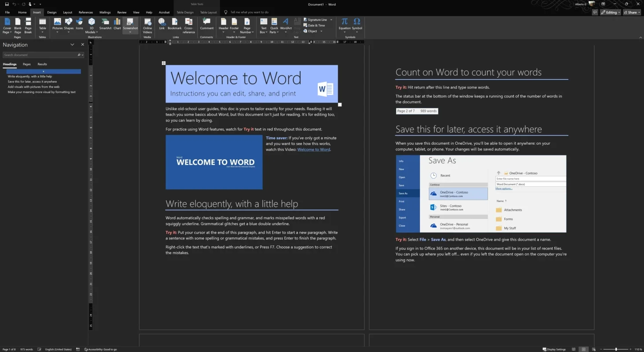Insert a Link from the Links group

coord(162,24)
